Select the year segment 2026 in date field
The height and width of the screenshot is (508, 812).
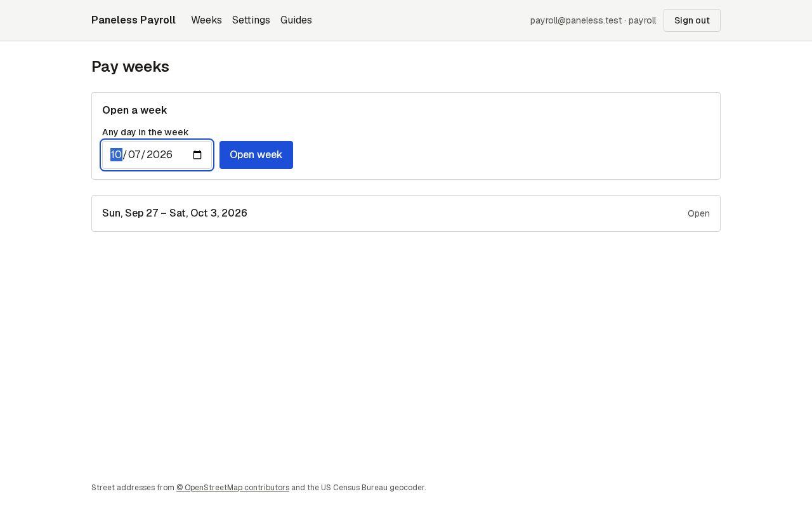click(159, 155)
